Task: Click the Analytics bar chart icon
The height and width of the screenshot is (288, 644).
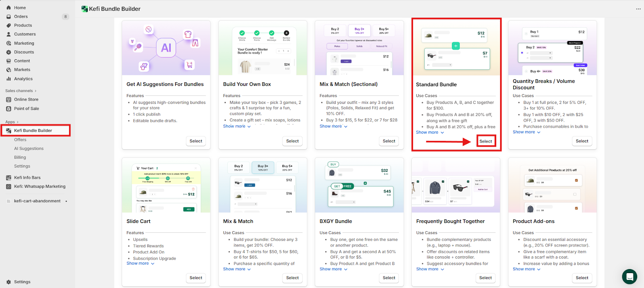Action: (8, 79)
